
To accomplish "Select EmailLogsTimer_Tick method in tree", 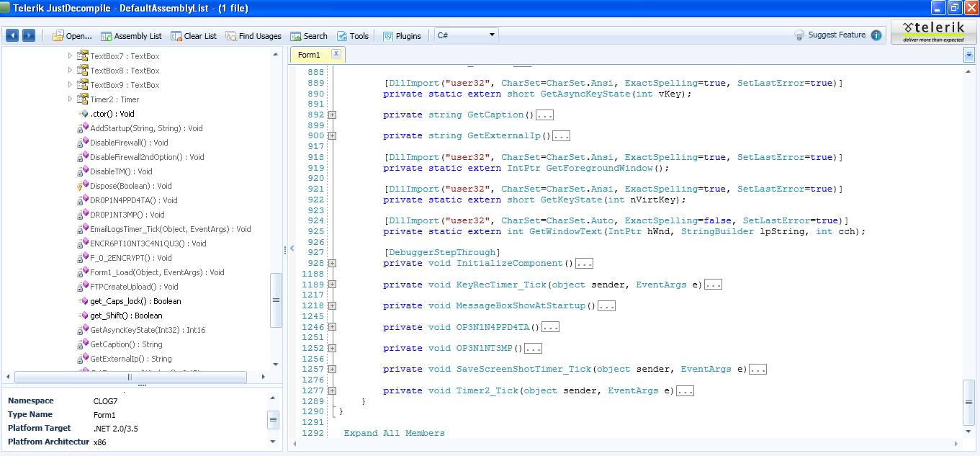I will point(171,229).
